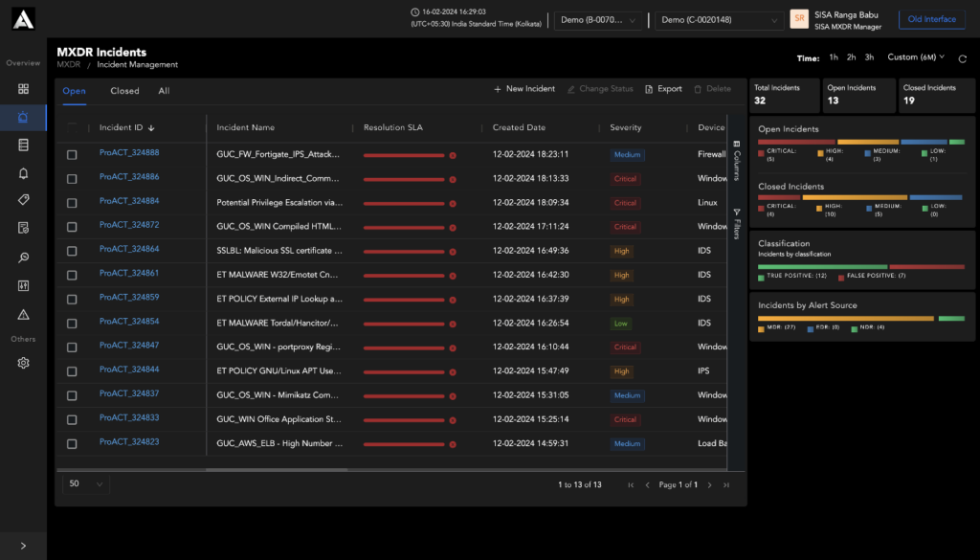
Task: Click the bell notifications icon in sidebar
Action: [x=23, y=172]
